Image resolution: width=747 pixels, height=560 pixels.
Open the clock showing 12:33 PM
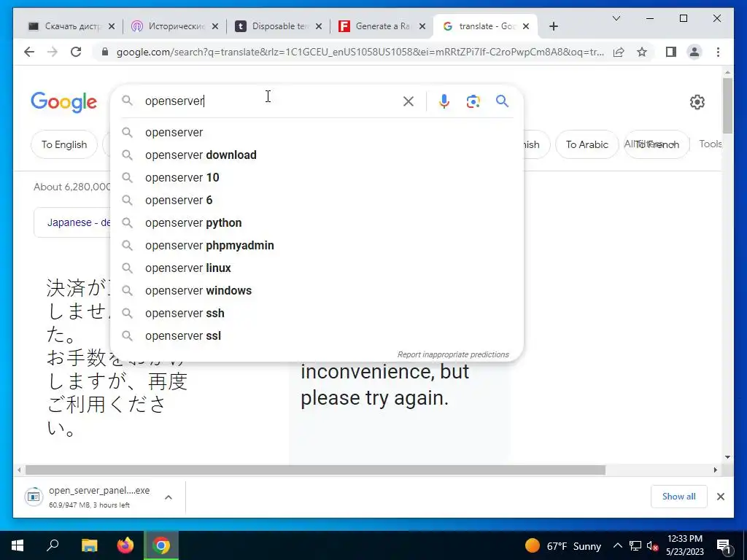684,545
